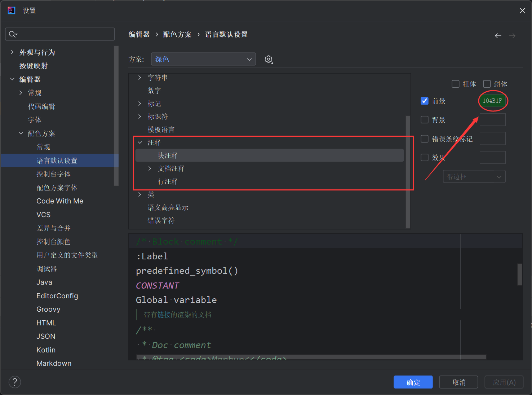Image resolution: width=532 pixels, height=395 pixels.
Task: Collapse the 注释 tree node
Action: tap(140, 142)
